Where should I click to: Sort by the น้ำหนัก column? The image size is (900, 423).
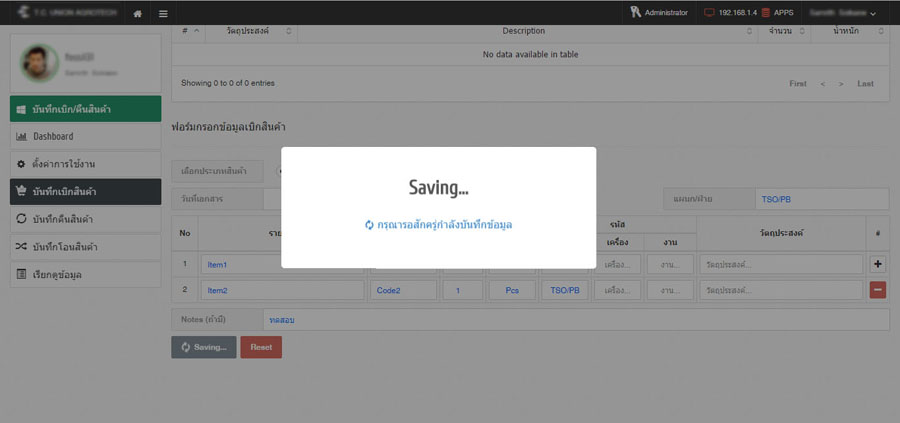pos(850,31)
